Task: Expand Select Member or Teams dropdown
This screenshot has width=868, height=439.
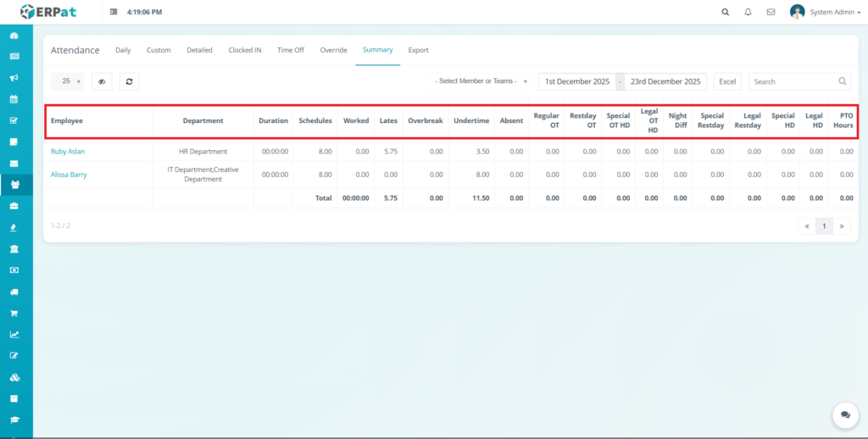Action: pyautogui.click(x=480, y=81)
